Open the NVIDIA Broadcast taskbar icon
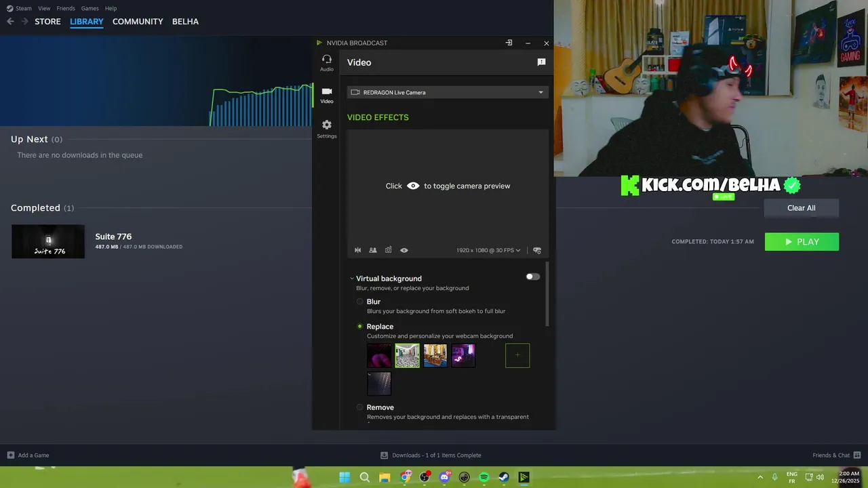The height and width of the screenshot is (488, 868). point(524,477)
